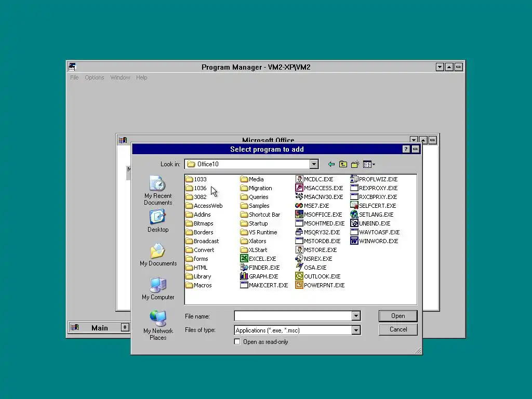Open My Network Places
Image resolution: width=532 pixels, height=399 pixels.
[x=158, y=325]
